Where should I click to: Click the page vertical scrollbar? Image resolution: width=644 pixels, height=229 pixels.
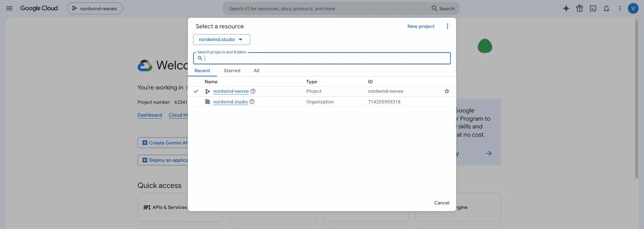coord(637,98)
